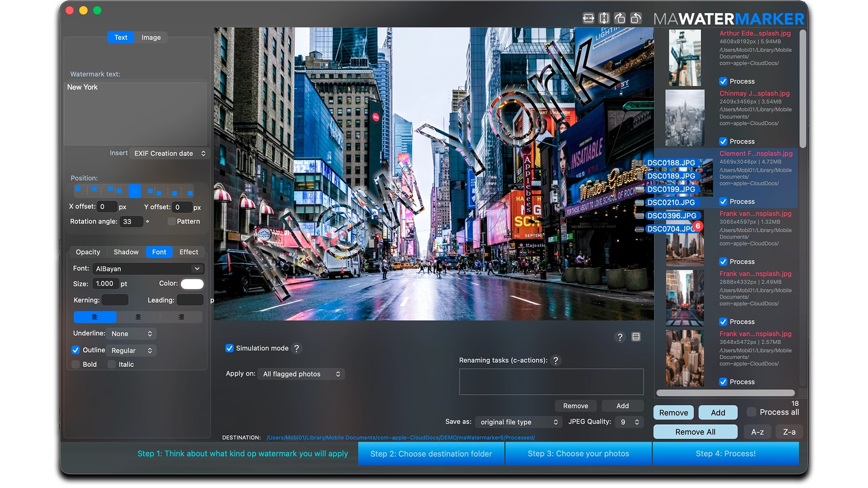Open the Apply on All flagged photos dropdown
868x488 pixels.
click(x=301, y=374)
